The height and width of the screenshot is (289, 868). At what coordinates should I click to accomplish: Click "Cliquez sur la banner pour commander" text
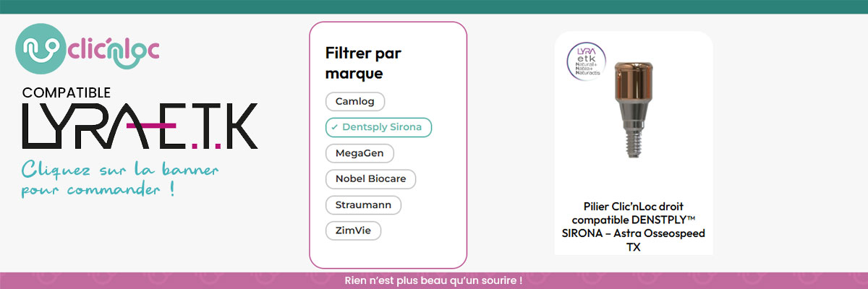pos(119,181)
